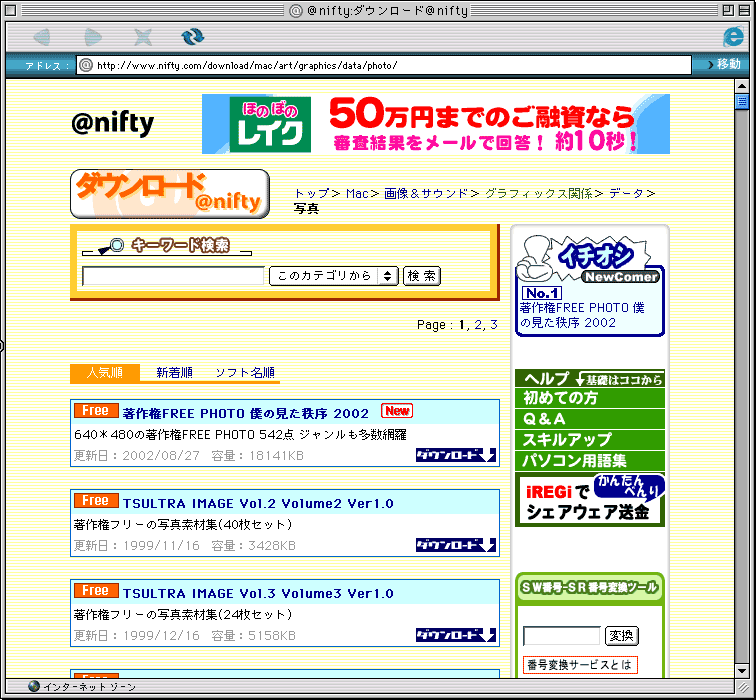This screenshot has width=756, height=700.
Task: Switch to the 新着順 sort tab
Action: pyautogui.click(x=174, y=373)
